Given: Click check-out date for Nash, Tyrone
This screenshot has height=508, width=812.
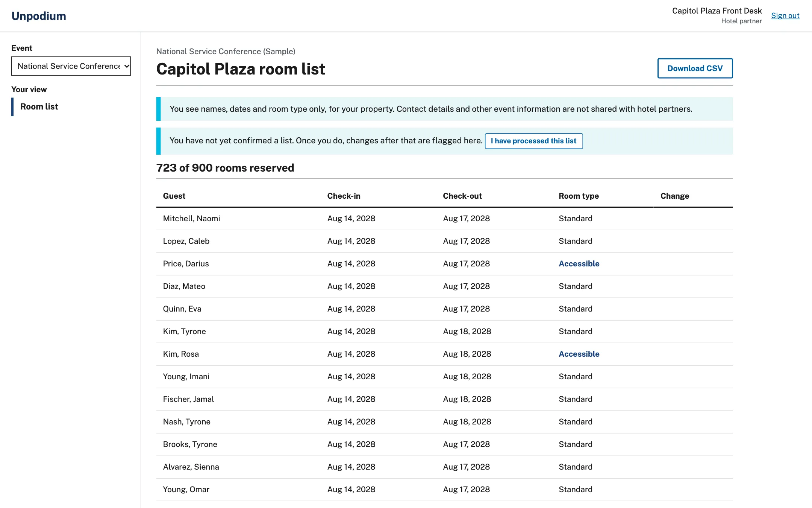Looking at the screenshot, I should tap(467, 422).
